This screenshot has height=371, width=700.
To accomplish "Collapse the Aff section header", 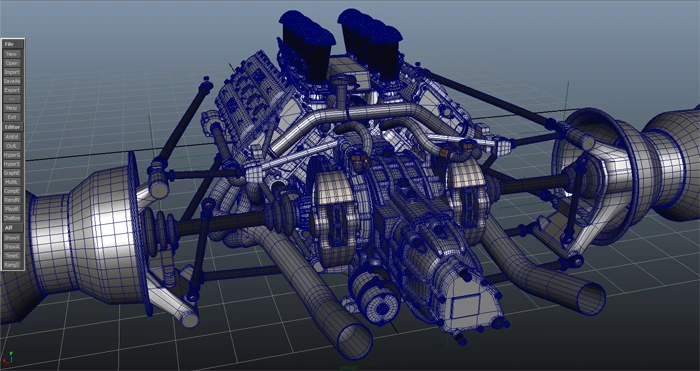I will [x=13, y=228].
